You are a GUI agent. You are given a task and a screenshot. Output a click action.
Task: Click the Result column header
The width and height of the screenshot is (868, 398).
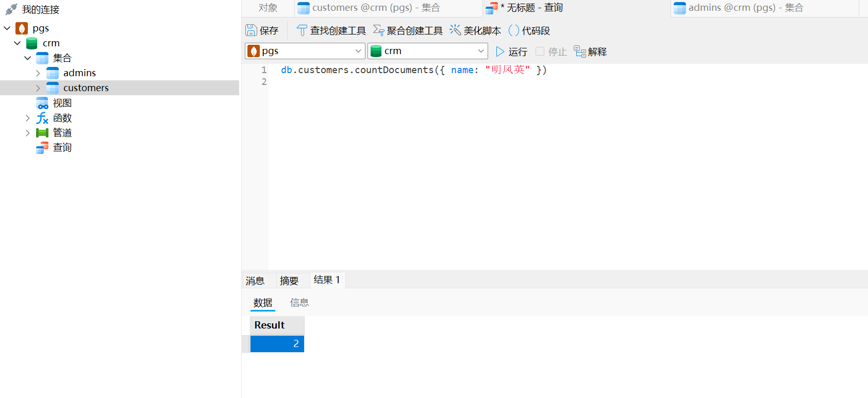277,325
